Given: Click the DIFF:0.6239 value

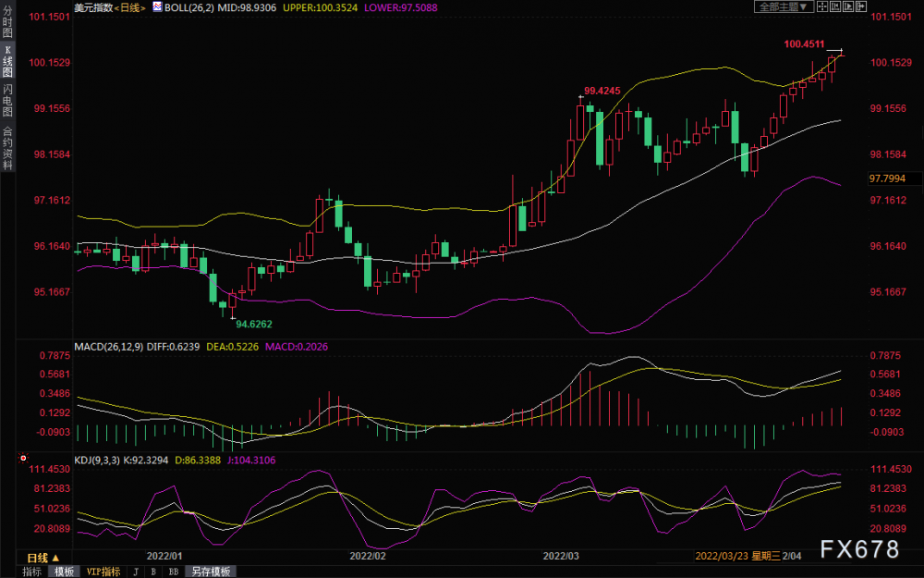Looking at the screenshot, I should 173,347.
